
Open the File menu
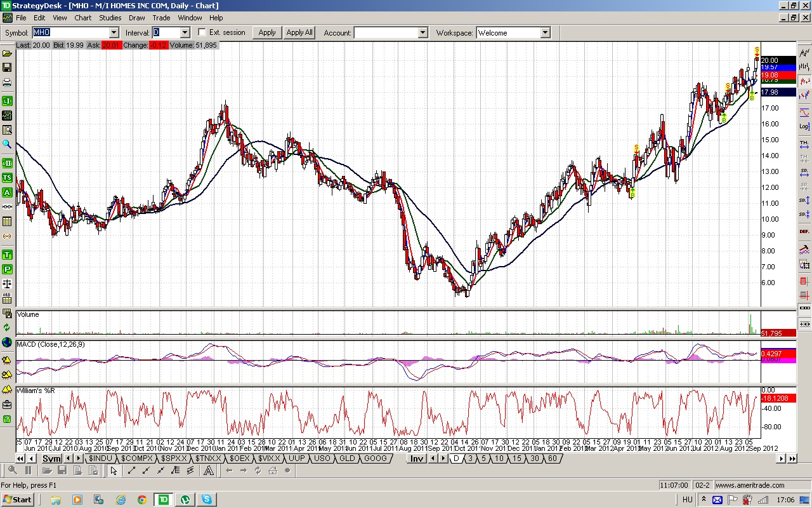pos(22,18)
